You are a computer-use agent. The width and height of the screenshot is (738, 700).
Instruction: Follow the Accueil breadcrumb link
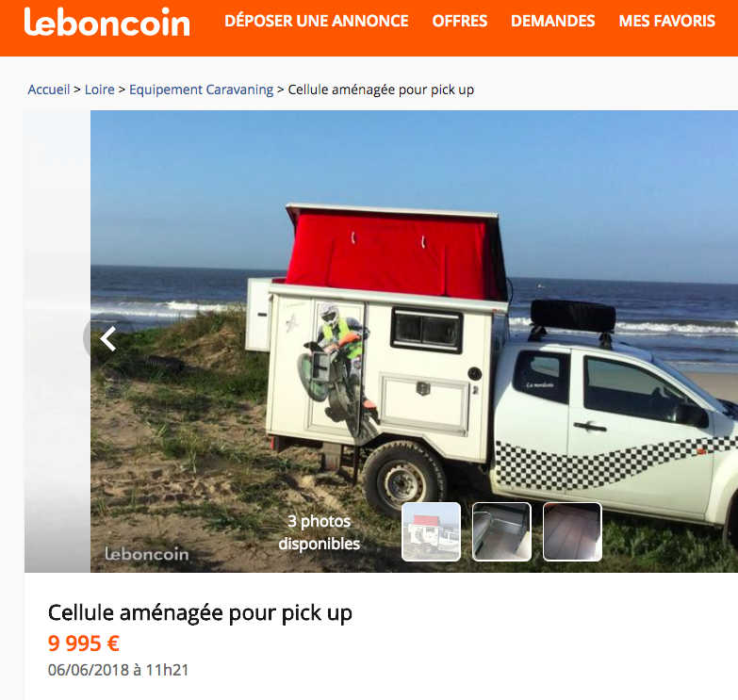pyautogui.click(x=49, y=90)
